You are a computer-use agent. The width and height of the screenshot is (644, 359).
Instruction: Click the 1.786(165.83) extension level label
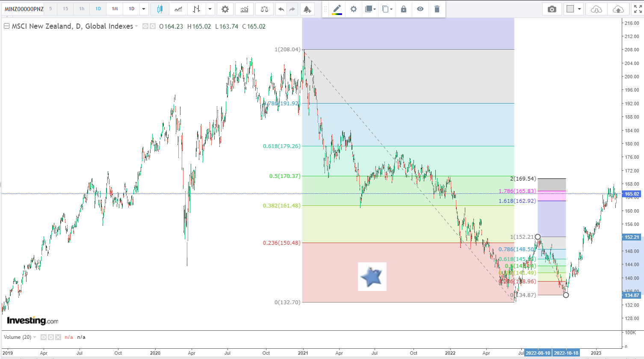[517, 191]
